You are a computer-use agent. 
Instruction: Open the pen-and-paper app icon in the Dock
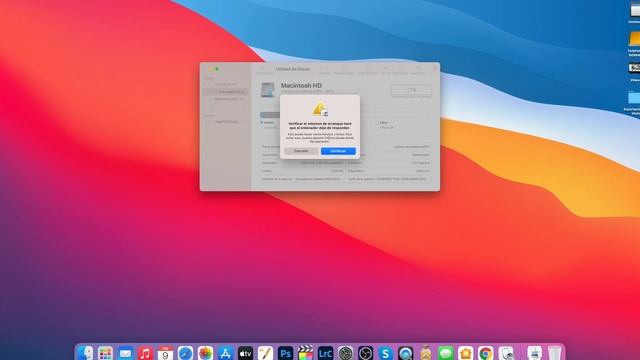[265, 353]
